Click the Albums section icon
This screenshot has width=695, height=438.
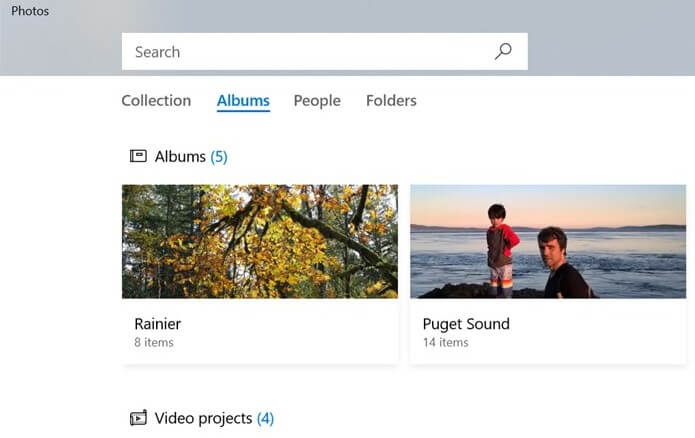[138, 156]
